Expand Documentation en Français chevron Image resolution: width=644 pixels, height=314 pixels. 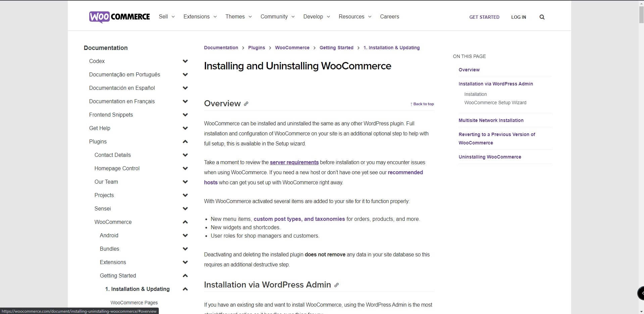pyautogui.click(x=185, y=102)
